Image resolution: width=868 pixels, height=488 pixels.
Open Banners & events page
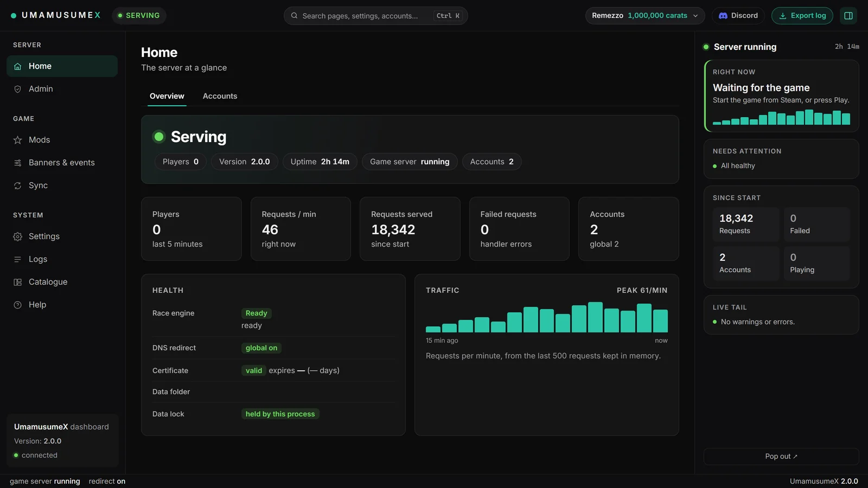tap(62, 163)
